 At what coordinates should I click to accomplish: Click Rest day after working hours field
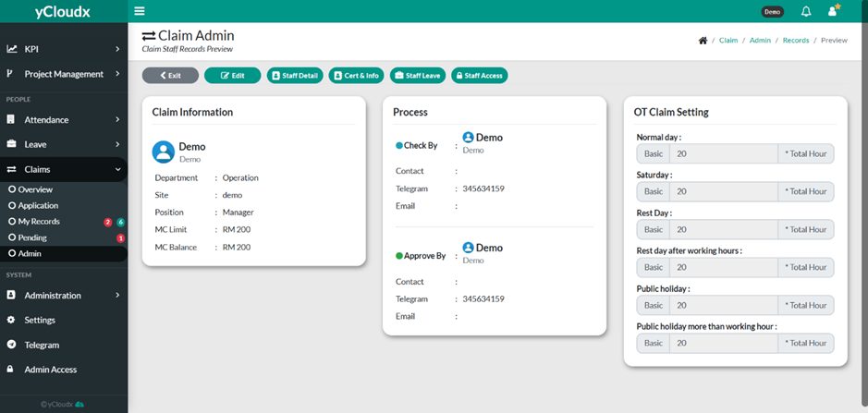click(724, 267)
